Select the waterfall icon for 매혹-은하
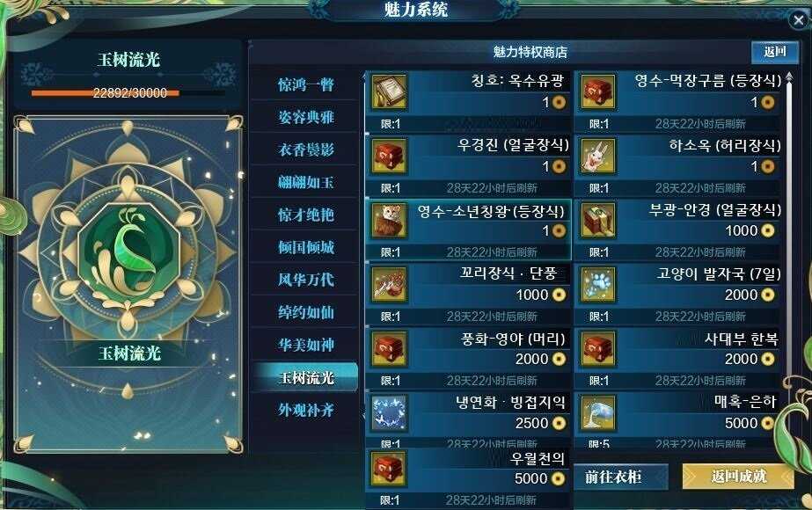The height and width of the screenshot is (510, 812). point(597,413)
